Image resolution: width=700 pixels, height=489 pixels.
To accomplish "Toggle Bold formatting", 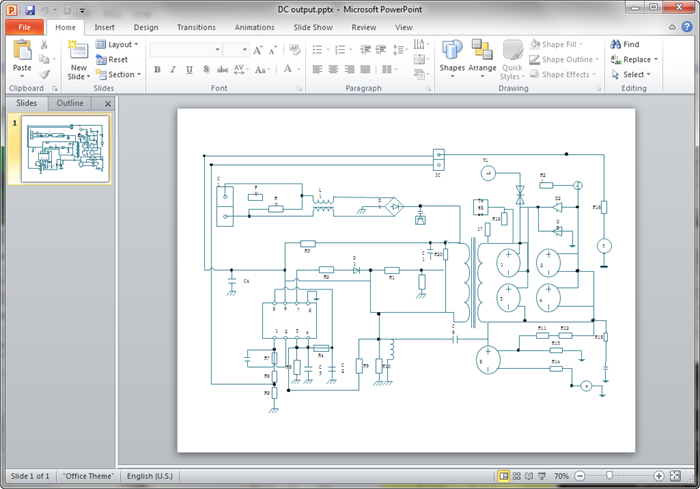I will [x=158, y=69].
